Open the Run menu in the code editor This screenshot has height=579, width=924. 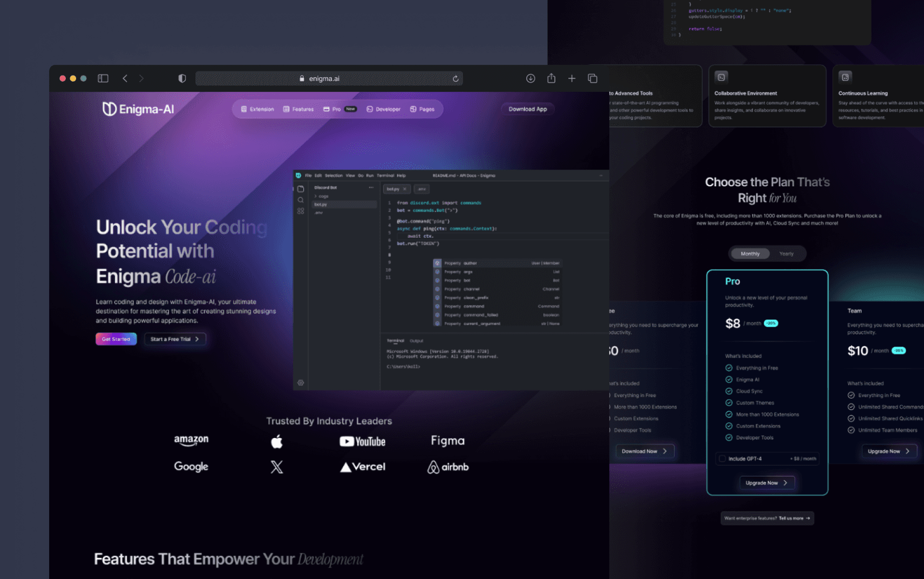370,176
